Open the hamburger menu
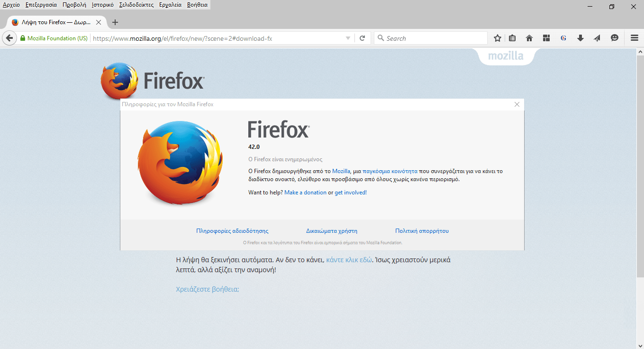644x349 pixels. click(x=634, y=38)
